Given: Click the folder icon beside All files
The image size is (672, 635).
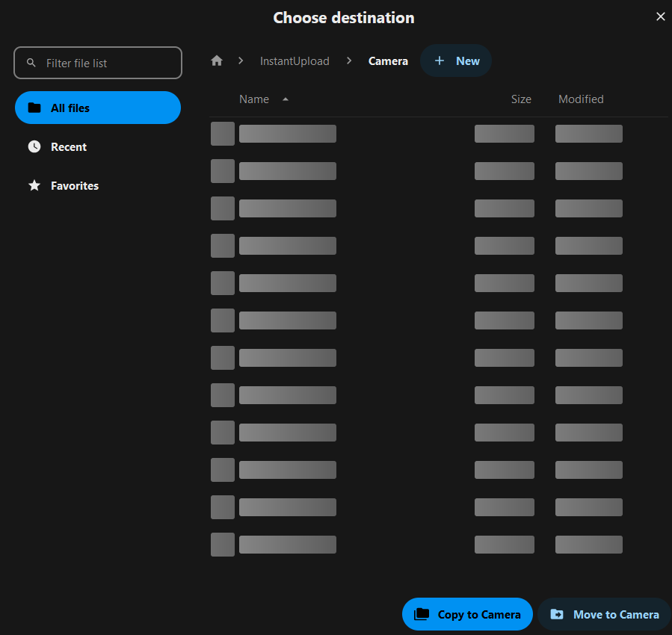Looking at the screenshot, I should [34, 108].
